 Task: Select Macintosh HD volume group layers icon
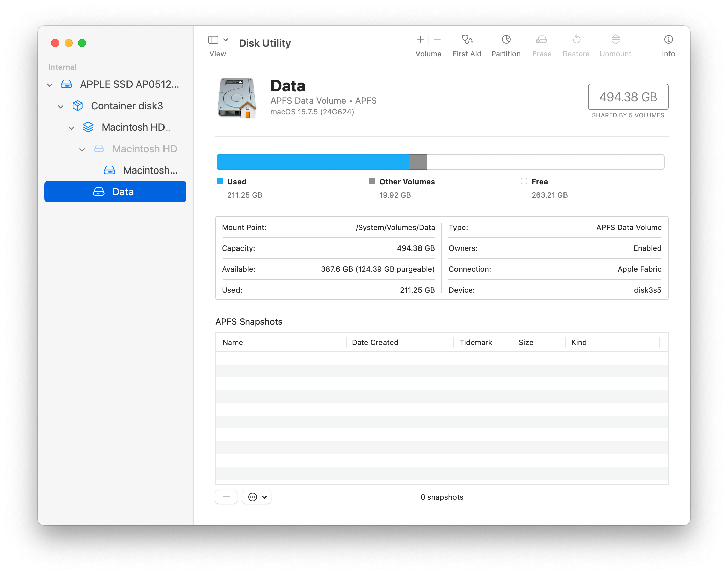pos(88,127)
